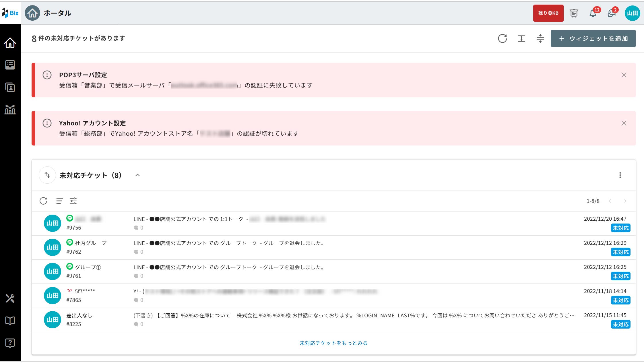
Task: Open the settings tools sidebar icon
Action: (x=10, y=298)
